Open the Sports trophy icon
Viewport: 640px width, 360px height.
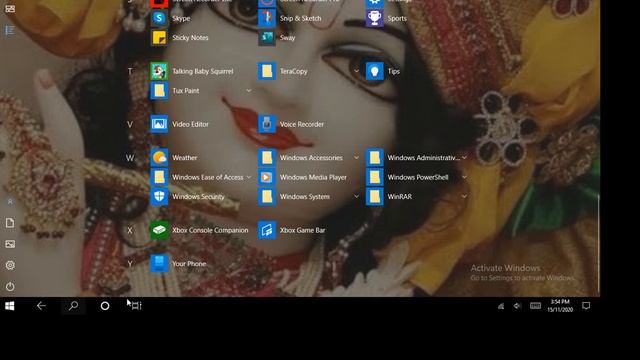374,18
